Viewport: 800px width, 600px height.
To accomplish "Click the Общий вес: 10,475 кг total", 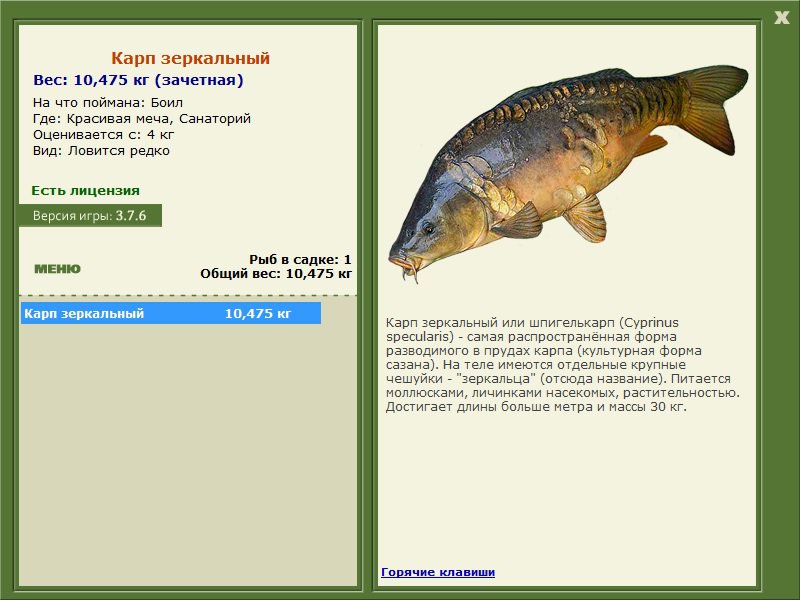I will coord(276,273).
